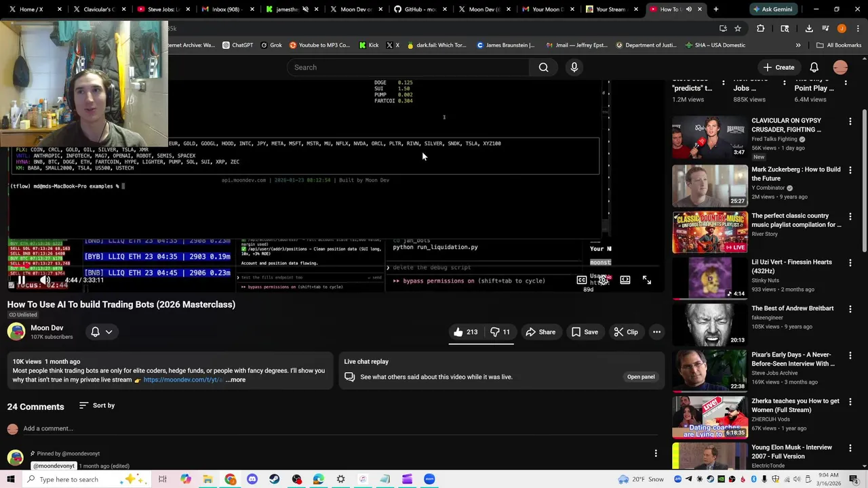Open the YouTube notifications bell
Viewport: 868px width, 488px height.
click(814, 67)
